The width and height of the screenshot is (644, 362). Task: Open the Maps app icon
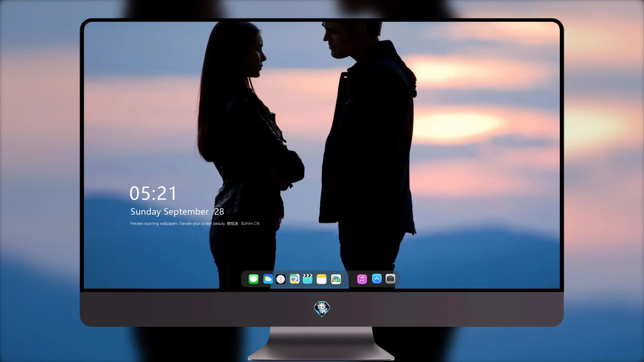point(294,279)
